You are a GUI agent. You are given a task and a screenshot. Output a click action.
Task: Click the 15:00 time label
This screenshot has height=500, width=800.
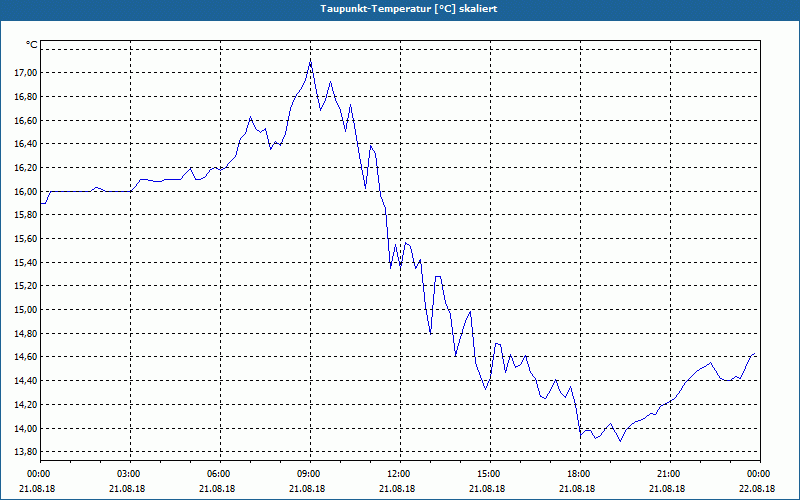(490, 474)
